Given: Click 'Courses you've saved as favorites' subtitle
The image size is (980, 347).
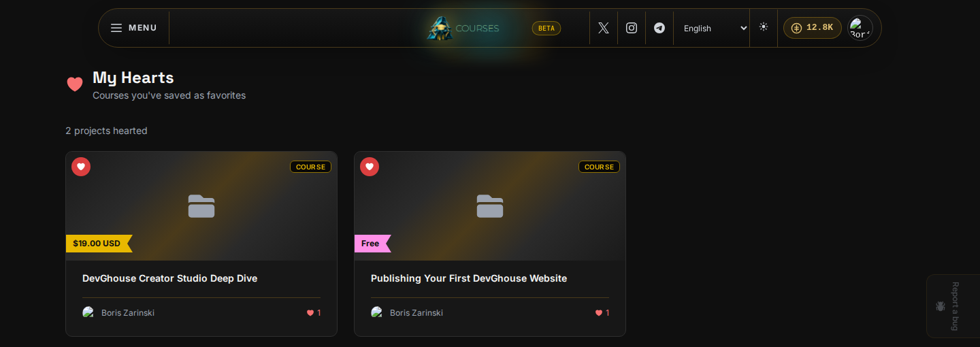Looking at the screenshot, I should pyautogui.click(x=169, y=95).
